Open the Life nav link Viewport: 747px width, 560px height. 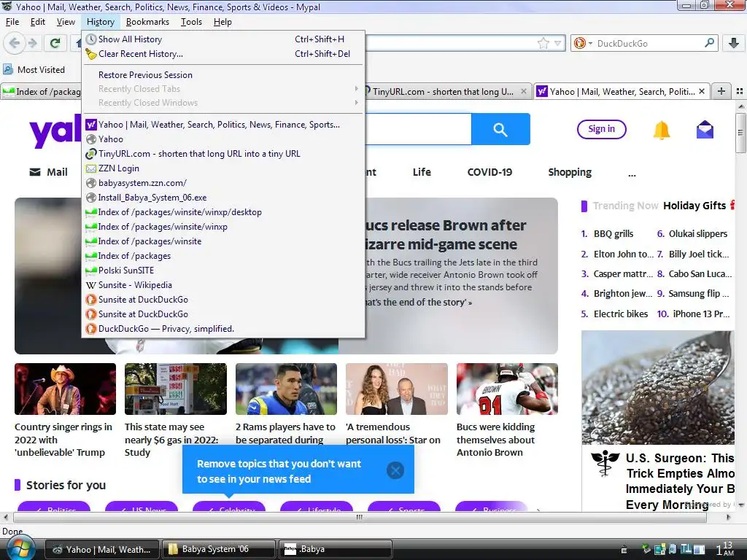pos(422,172)
